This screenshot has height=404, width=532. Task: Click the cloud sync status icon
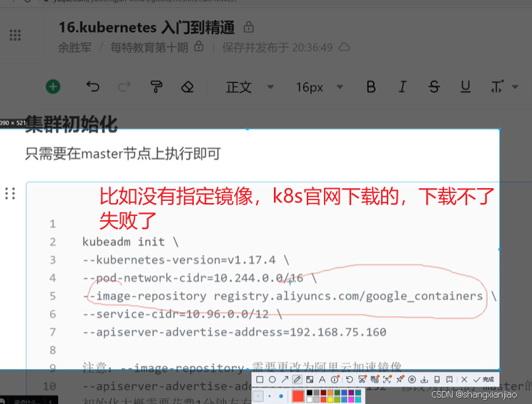coord(345,47)
